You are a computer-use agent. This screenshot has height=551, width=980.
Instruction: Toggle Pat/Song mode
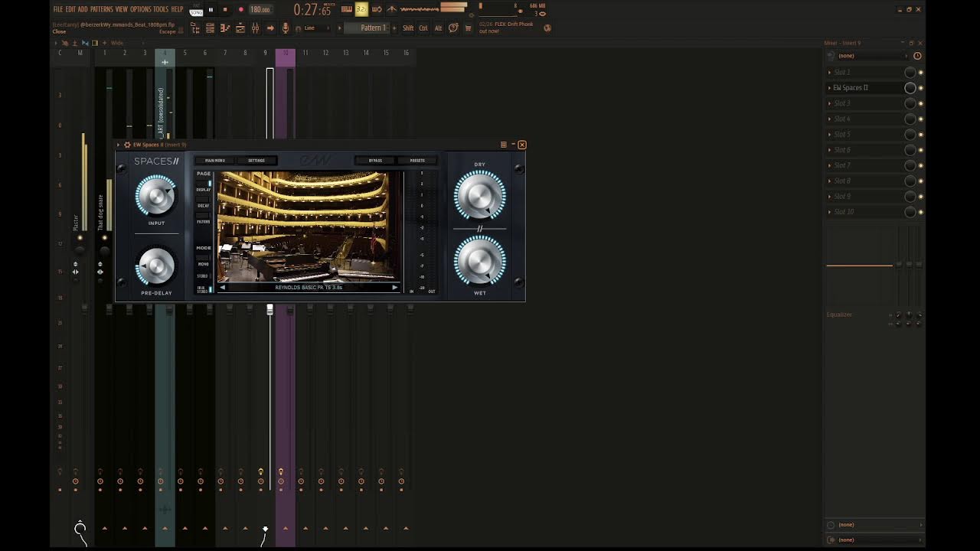click(x=196, y=10)
